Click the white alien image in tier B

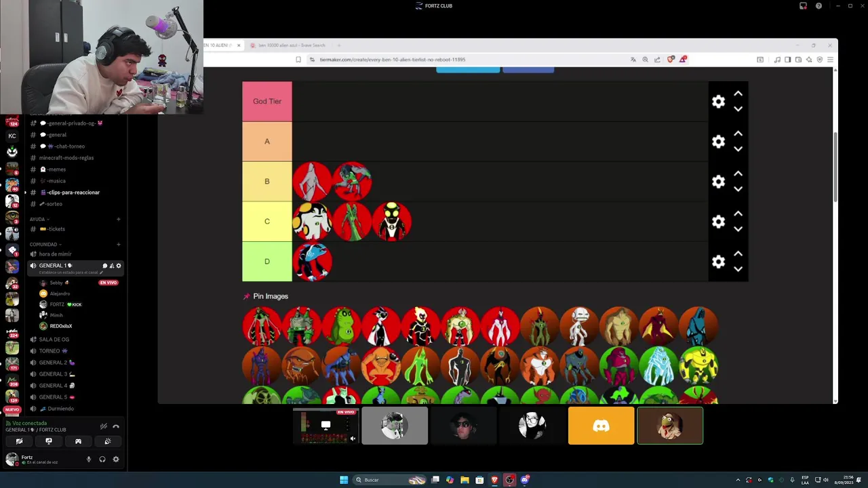pos(312,182)
